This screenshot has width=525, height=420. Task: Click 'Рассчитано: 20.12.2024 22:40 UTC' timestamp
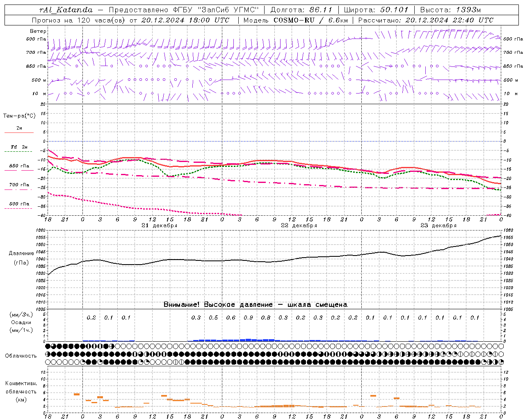point(426,20)
